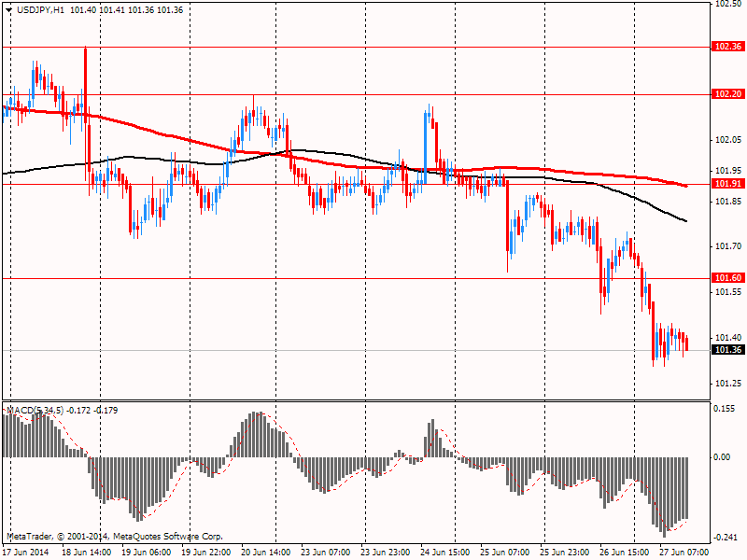Click the 101.70 price scale value

tap(728, 246)
